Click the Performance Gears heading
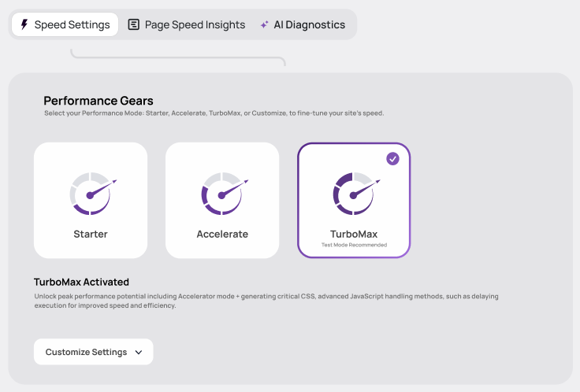580x392 pixels. click(x=99, y=101)
